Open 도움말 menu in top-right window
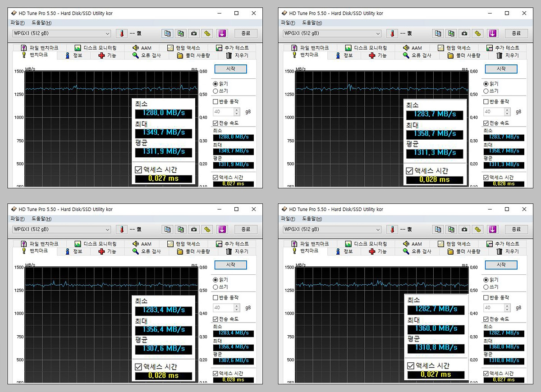Viewport: 541px width, 392px height. point(312,23)
